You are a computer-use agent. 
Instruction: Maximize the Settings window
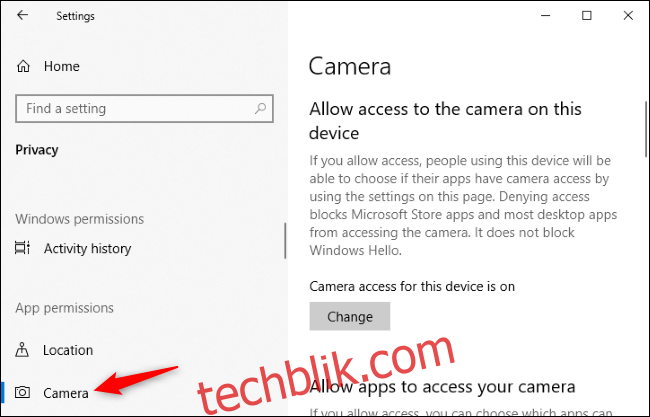click(x=587, y=16)
